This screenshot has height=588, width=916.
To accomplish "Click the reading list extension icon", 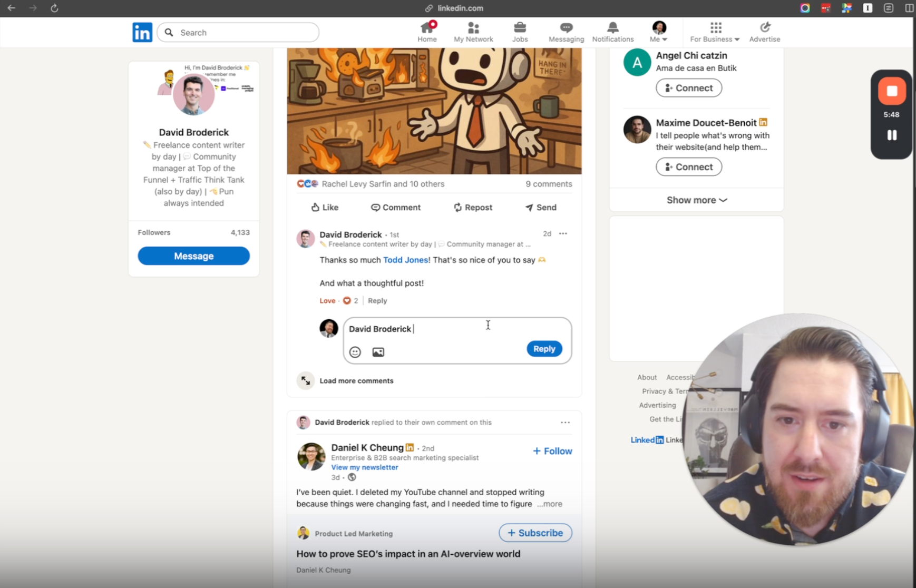I will (x=889, y=8).
